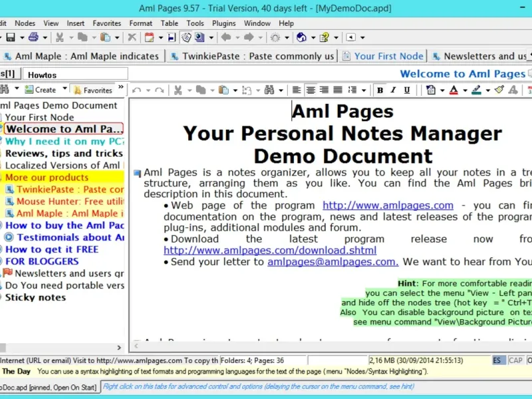Click the small panel icon with left arrow
This screenshot has height=399, width=532.
coord(351,37)
